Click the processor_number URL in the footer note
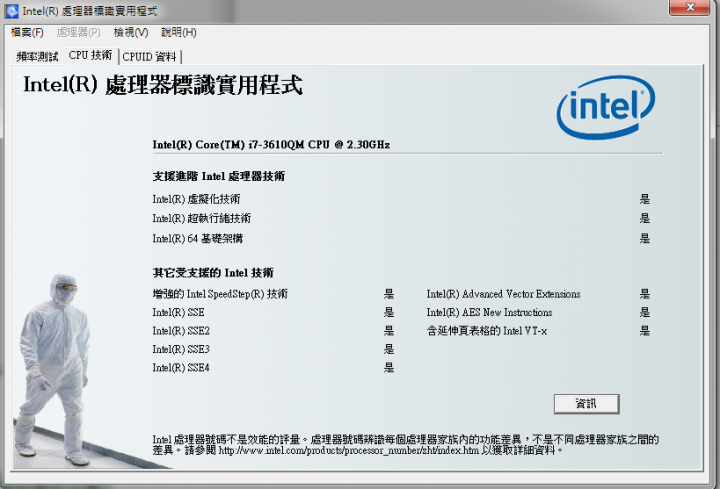Viewport: 720px width, 489px height. 348,450
